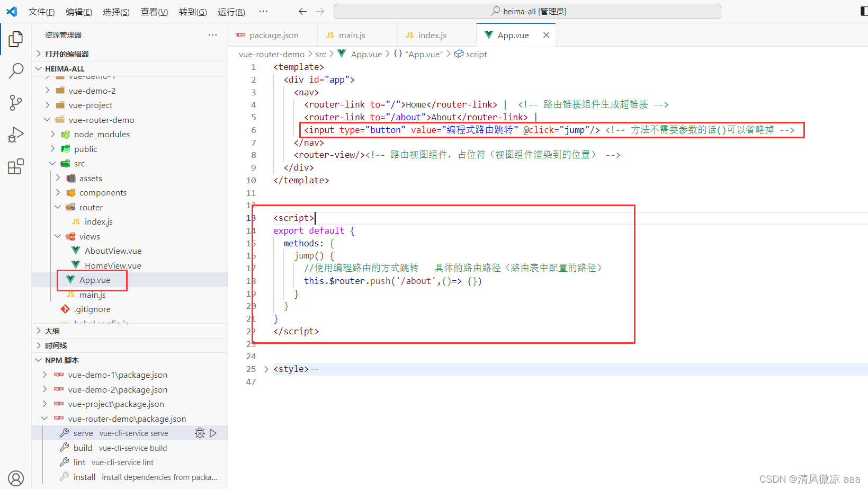The image size is (868, 489).
Task: Expand the vue-demo-2 folder
Action: [130, 91]
